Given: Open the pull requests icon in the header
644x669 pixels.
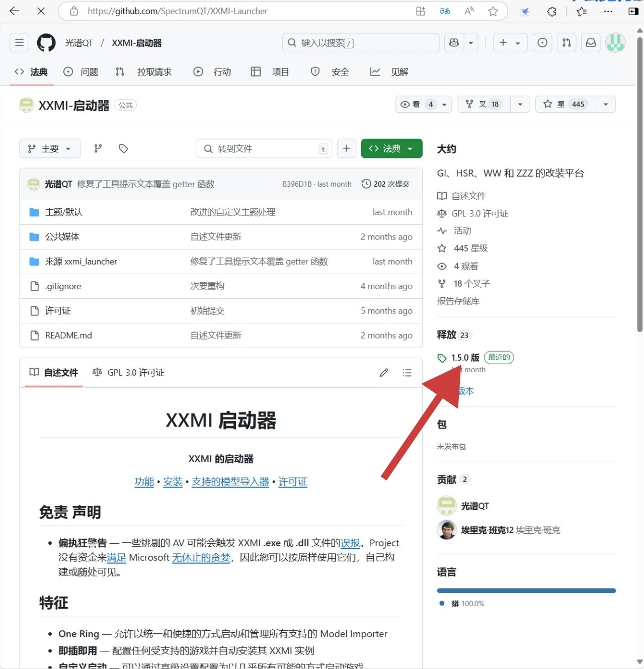Looking at the screenshot, I should pyautogui.click(x=567, y=43).
